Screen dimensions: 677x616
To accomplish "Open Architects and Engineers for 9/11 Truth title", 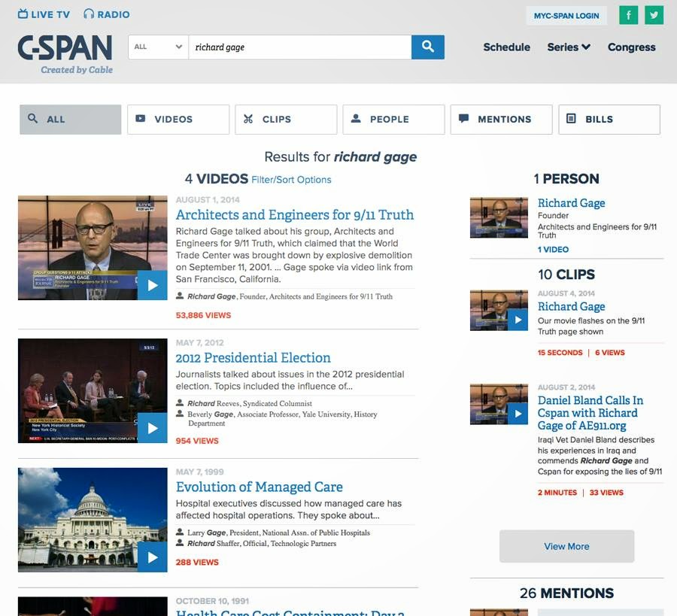I will [x=294, y=214].
